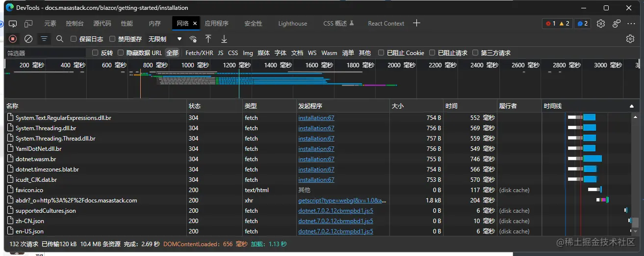Sort by the timeline column arrow

coord(631,106)
